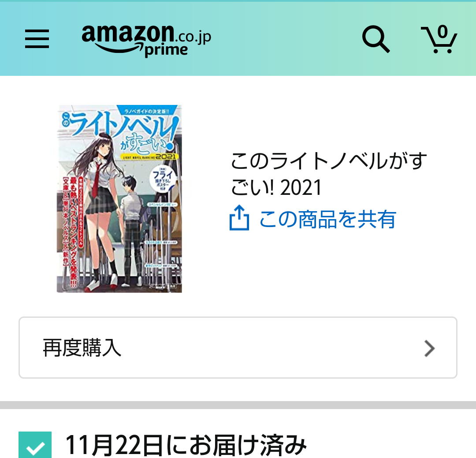The width and height of the screenshot is (476, 458).
Task: Tap the 再度購入 buy again button
Action: coord(238,348)
